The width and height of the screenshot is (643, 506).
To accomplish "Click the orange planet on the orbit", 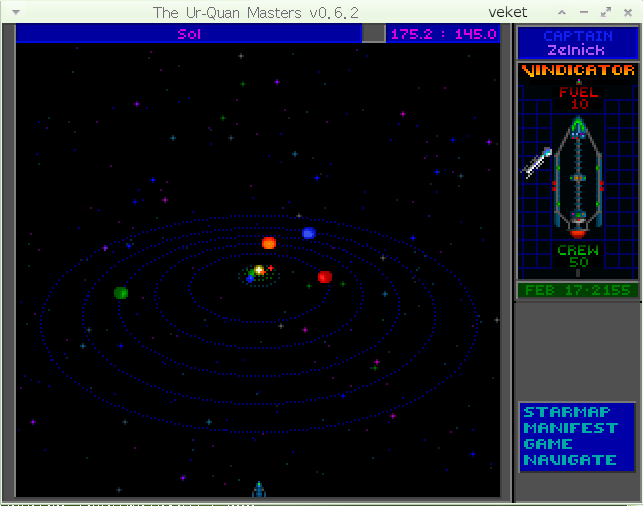I will 269,243.
